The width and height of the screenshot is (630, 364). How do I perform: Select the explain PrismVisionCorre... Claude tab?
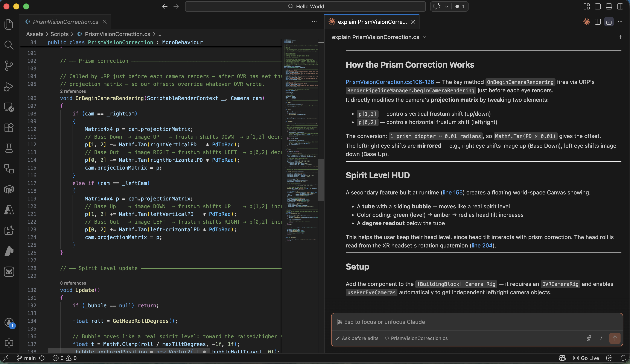[x=372, y=22]
